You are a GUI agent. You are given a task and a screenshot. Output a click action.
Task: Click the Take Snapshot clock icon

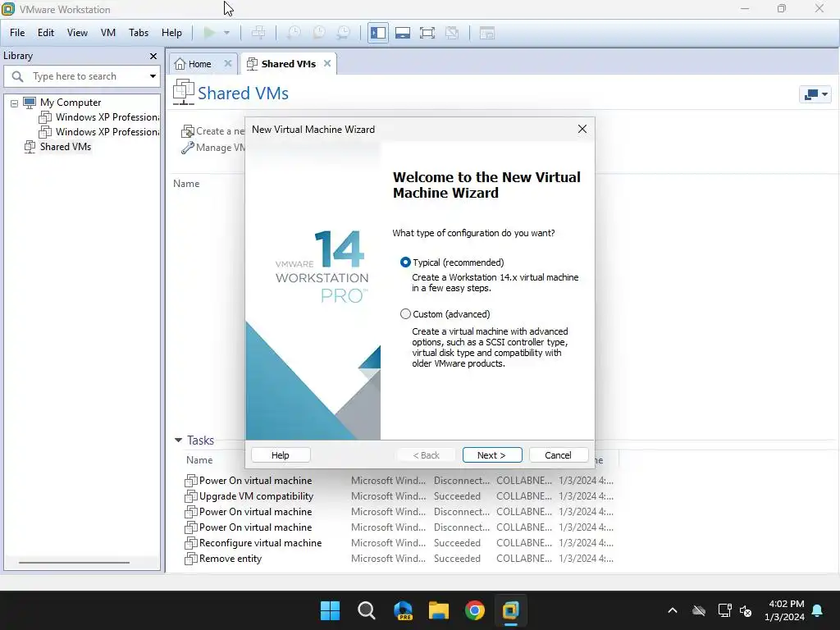coord(294,33)
